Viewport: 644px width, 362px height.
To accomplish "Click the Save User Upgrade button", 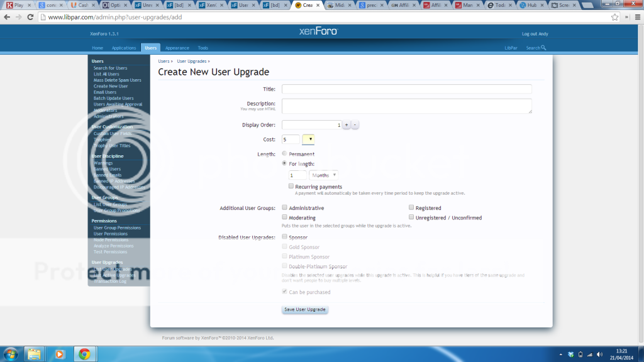I will point(305,309).
